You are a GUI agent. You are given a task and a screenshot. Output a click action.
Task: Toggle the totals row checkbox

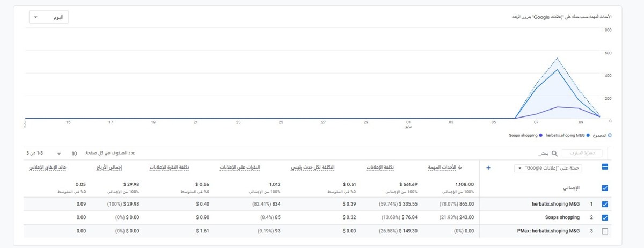[605, 188]
